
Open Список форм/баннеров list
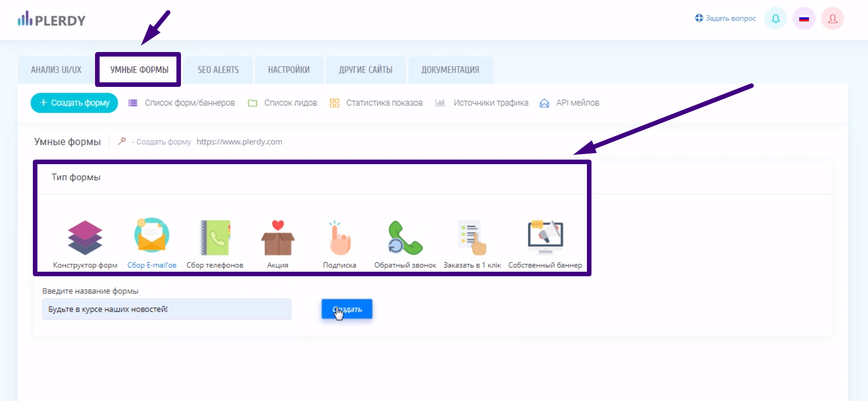pos(190,103)
